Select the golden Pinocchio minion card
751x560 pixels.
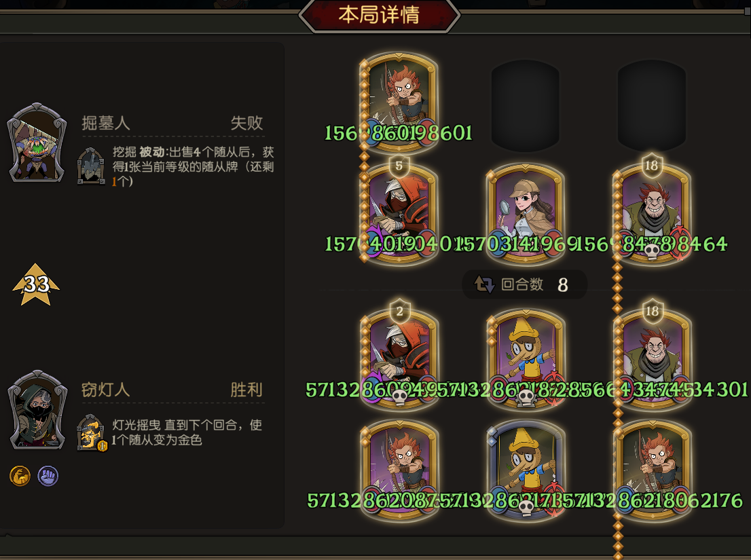pyautogui.click(x=526, y=360)
